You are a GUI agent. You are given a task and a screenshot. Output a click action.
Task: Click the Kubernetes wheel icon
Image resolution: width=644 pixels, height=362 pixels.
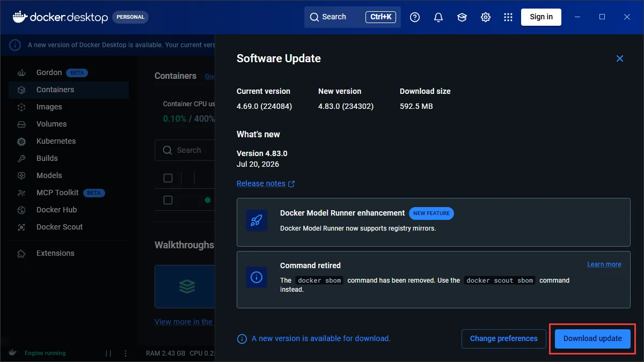coord(21,141)
